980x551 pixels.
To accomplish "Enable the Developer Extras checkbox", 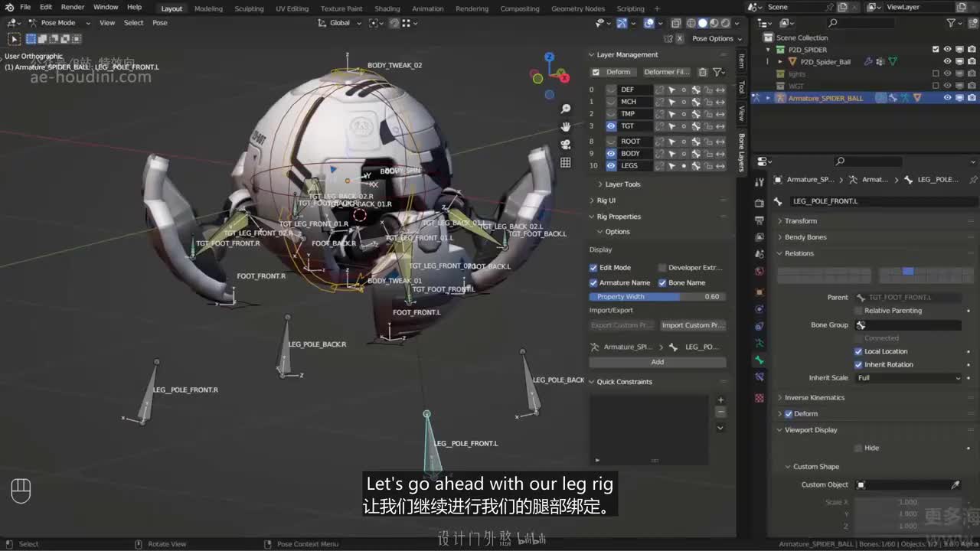I will coord(662,268).
